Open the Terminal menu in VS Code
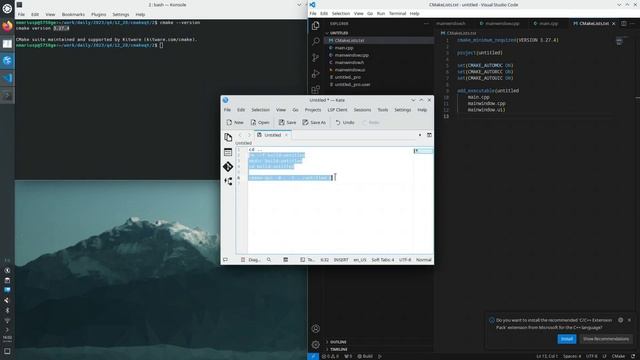640x360 pixels. click(x=397, y=13)
